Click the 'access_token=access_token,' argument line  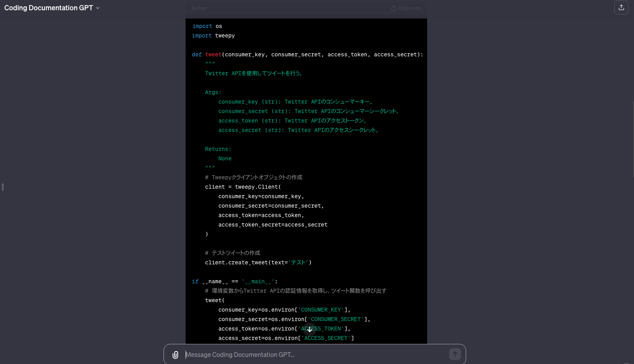click(261, 215)
